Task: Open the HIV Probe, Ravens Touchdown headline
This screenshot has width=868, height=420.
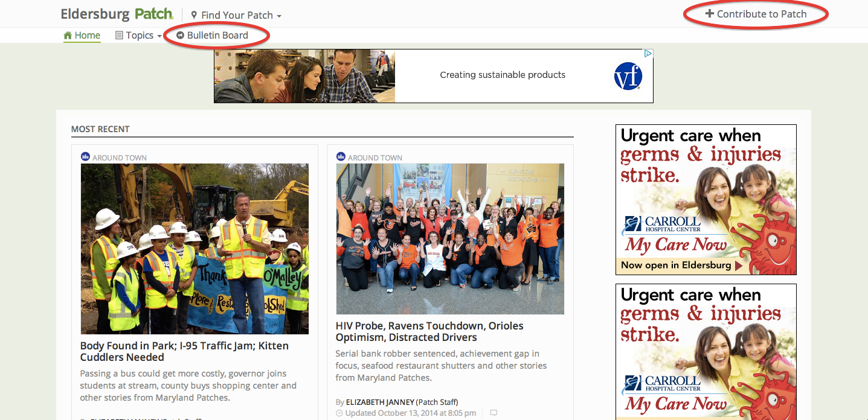Action: click(429, 331)
